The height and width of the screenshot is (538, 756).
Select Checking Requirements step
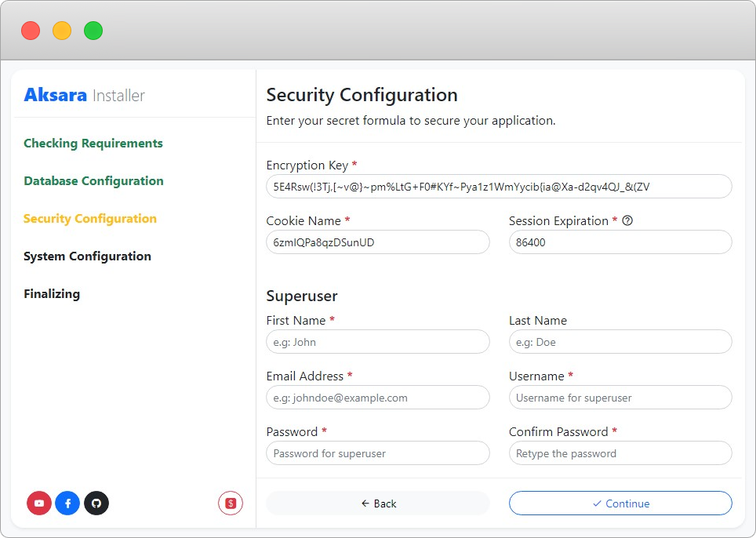[93, 144]
